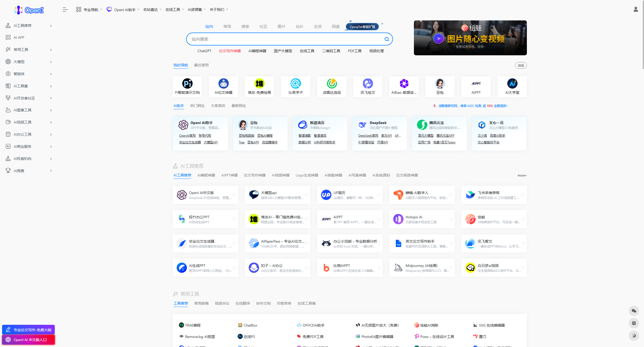Open 店雷达选品 shortcut icon

pyautogui.click(x=332, y=83)
